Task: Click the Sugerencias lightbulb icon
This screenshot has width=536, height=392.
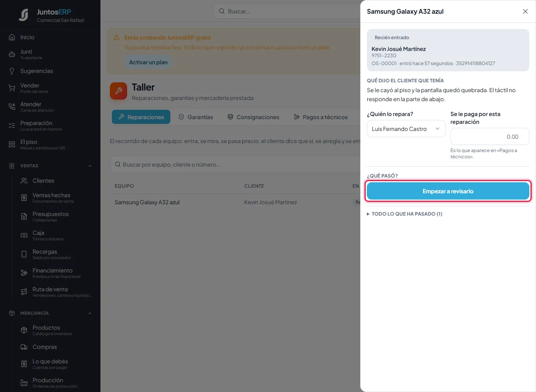Action: tap(12, 71)
